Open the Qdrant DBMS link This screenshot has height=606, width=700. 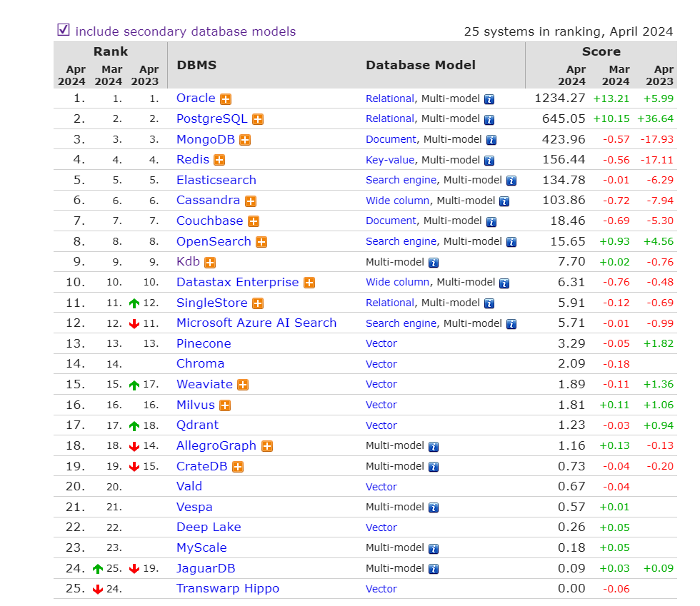[x=198, y=425]
